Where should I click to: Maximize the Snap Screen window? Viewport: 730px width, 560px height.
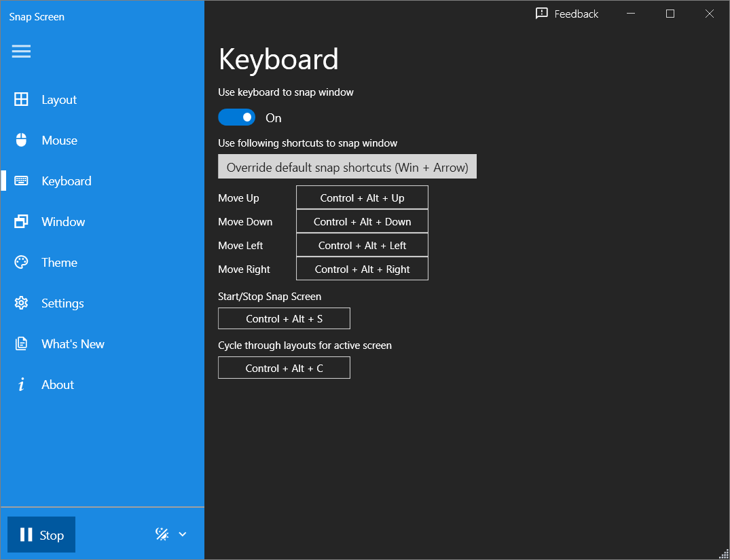(x=670, y=14)
